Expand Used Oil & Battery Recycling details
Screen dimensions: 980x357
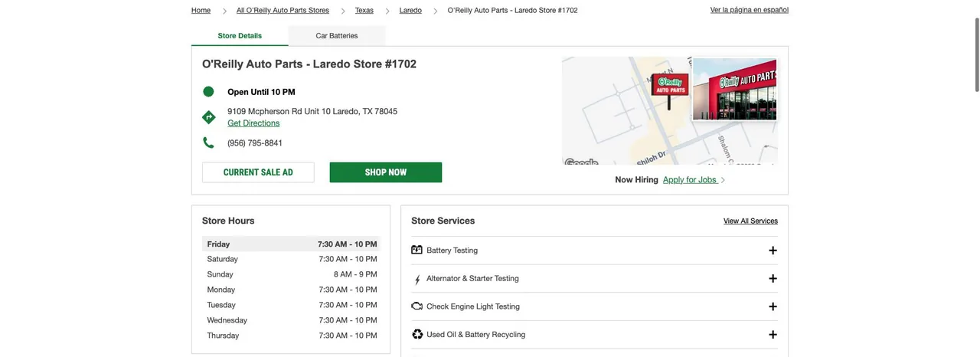(x=773, y=335)
